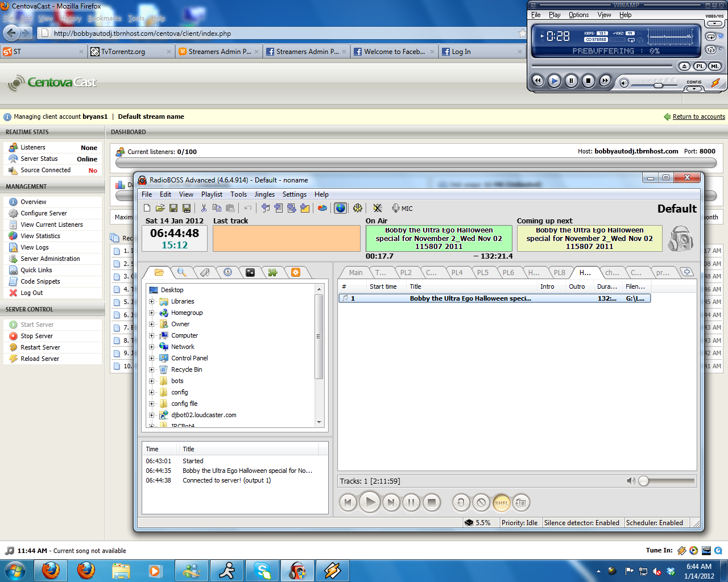
Task: Click Stop Server in Centova sidebar
Action: point(36,336)
